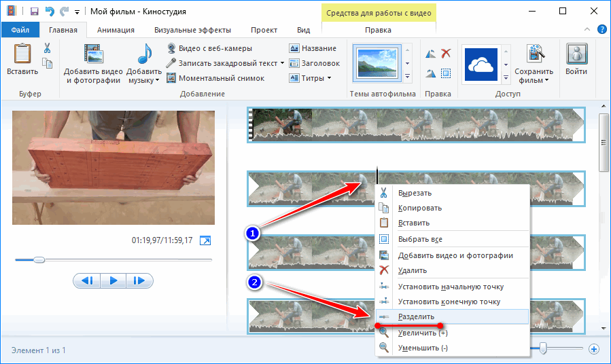Add a Caption (Заголовок)
The image size is (611, 364).
coord(315,63)
